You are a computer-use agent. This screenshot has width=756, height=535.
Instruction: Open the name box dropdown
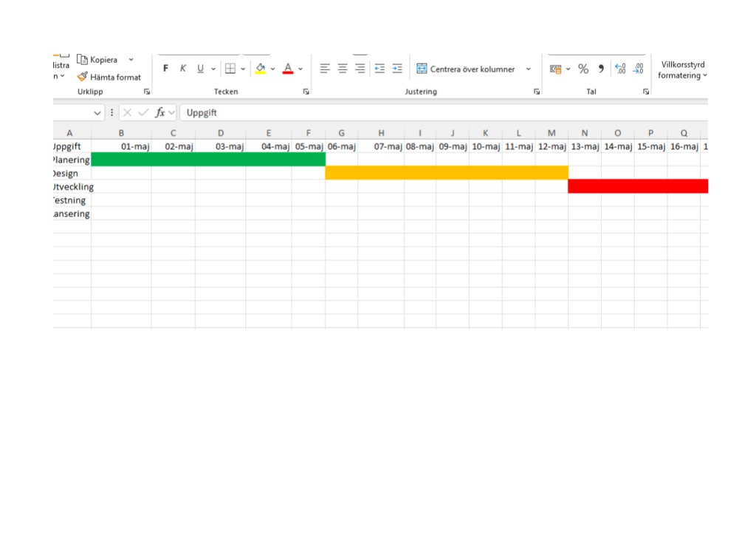[97, 113]
